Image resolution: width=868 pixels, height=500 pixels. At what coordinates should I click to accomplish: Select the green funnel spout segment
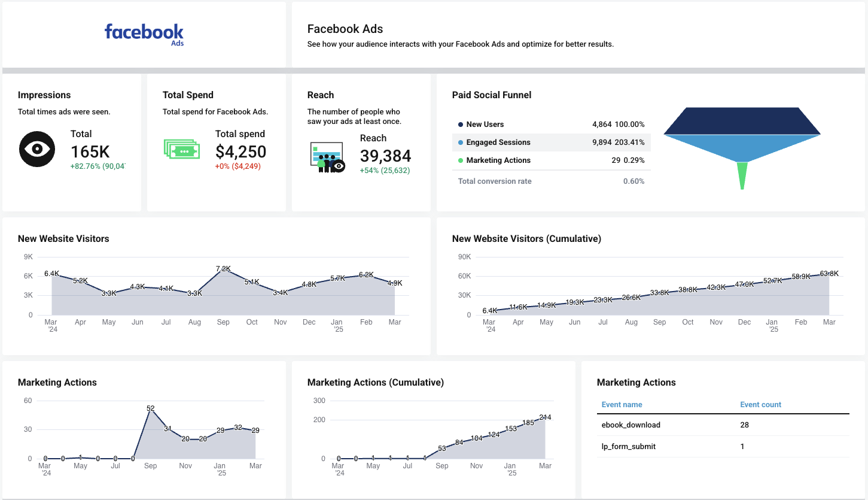(x=742, y=175)
